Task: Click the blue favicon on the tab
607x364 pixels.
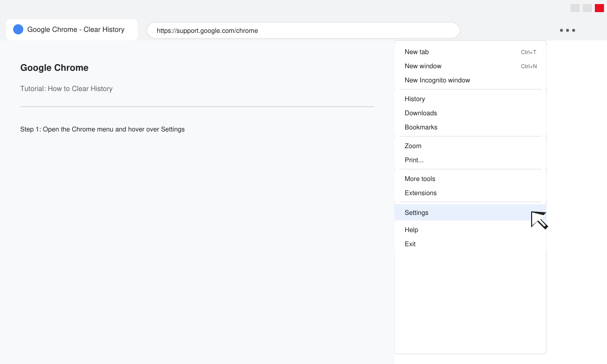Action: point(18,29)
